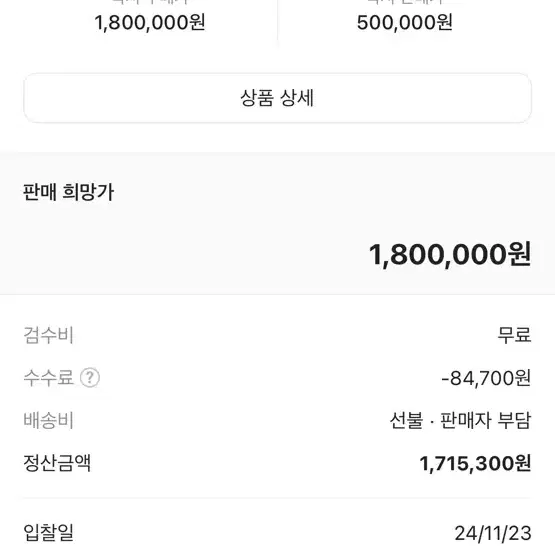
Task: Click the 선불 · 판매자 부담 shipping value
Action: [460, 420]
